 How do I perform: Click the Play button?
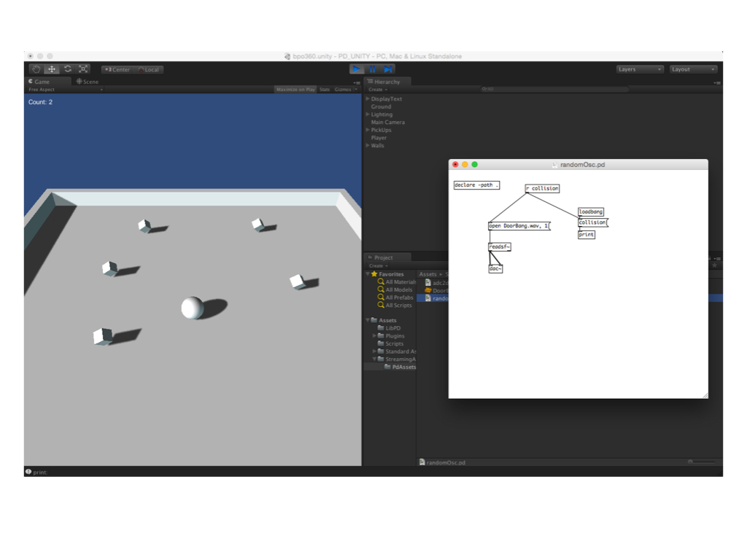[357, 69]
